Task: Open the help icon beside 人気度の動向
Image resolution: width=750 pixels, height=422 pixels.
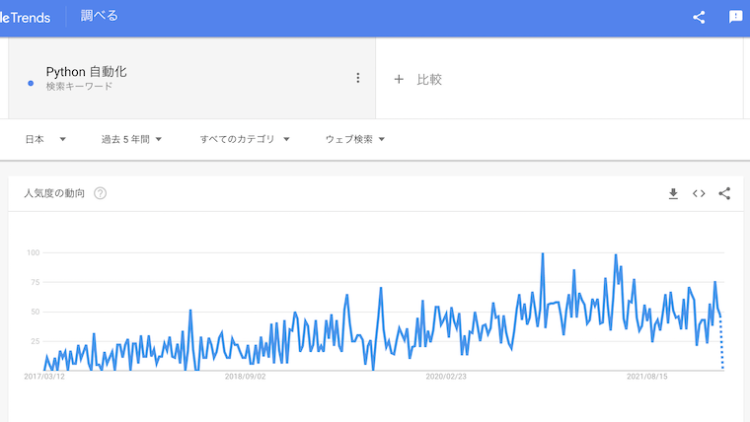Action: point(100,194)
